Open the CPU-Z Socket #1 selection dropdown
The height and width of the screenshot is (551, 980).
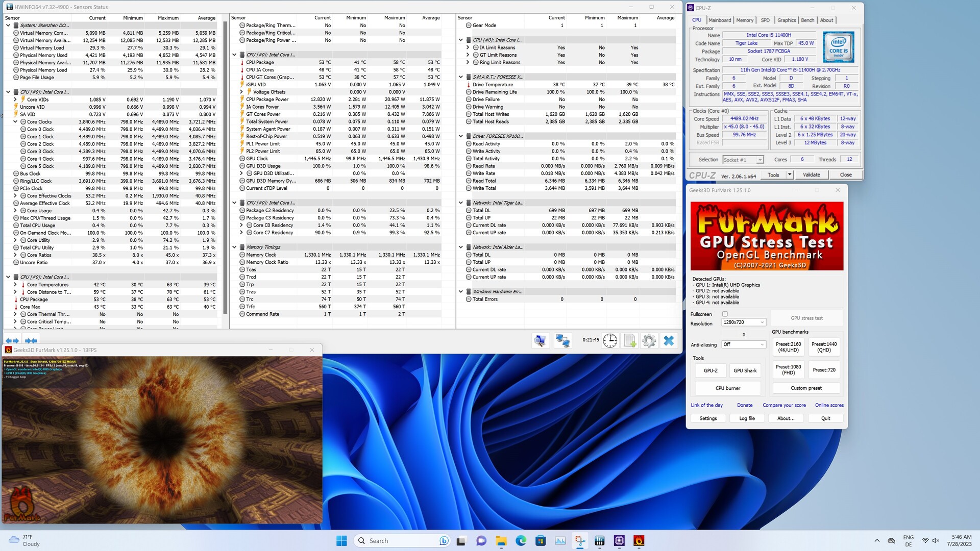click(x=743, y=160)
